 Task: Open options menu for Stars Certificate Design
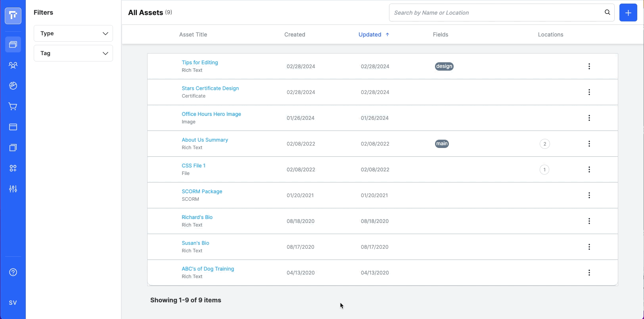(x=589, y=92)
